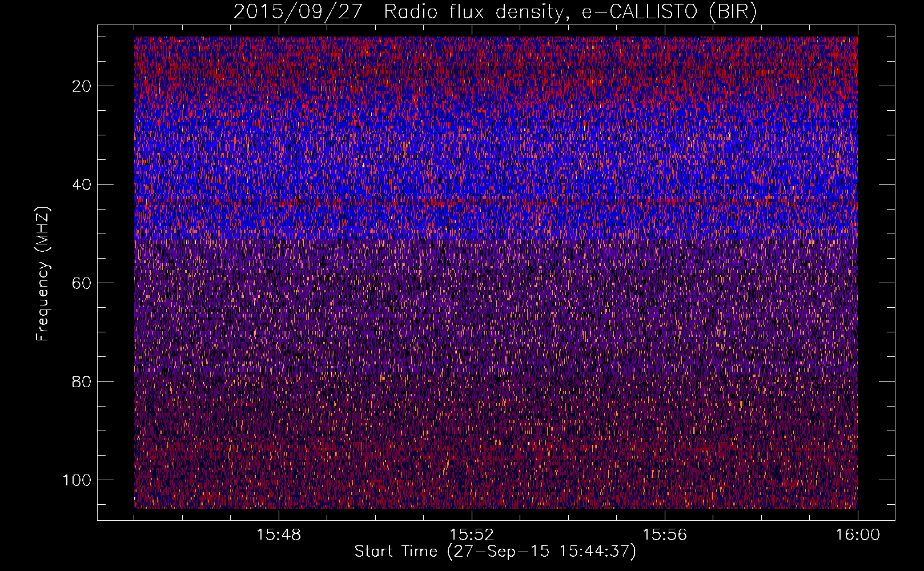Click the 80 frequency tick label
The height and width of the screenshot is (571, 924).
82,381
